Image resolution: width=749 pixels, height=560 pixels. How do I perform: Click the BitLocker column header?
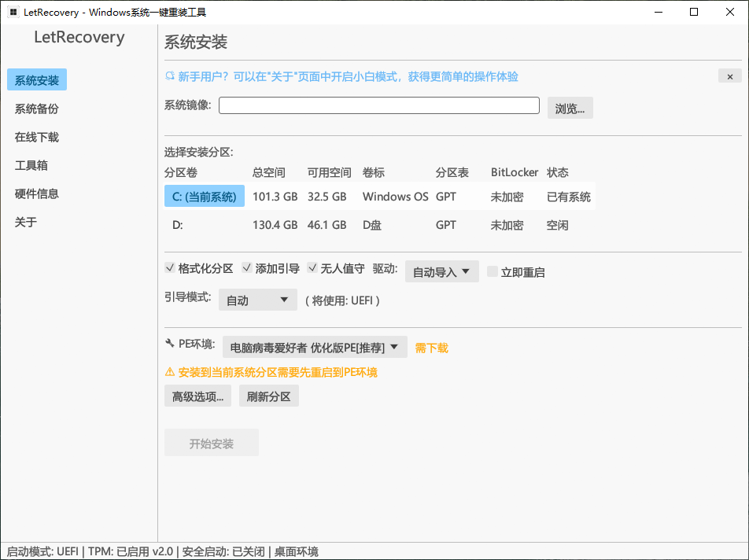pos(515,172)
